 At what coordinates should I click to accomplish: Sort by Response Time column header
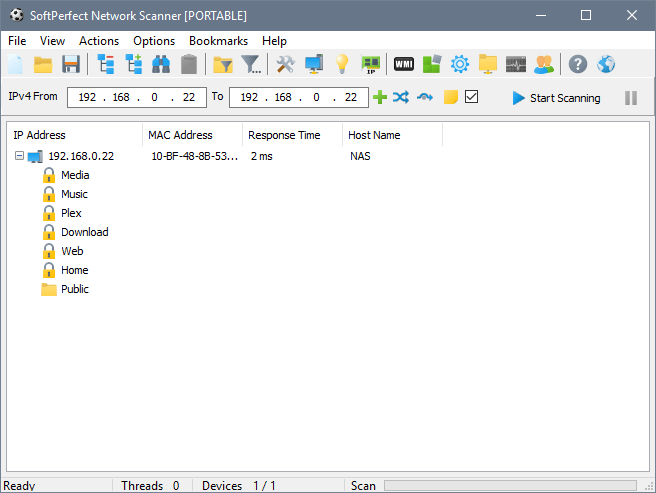(x=292, y=135)
